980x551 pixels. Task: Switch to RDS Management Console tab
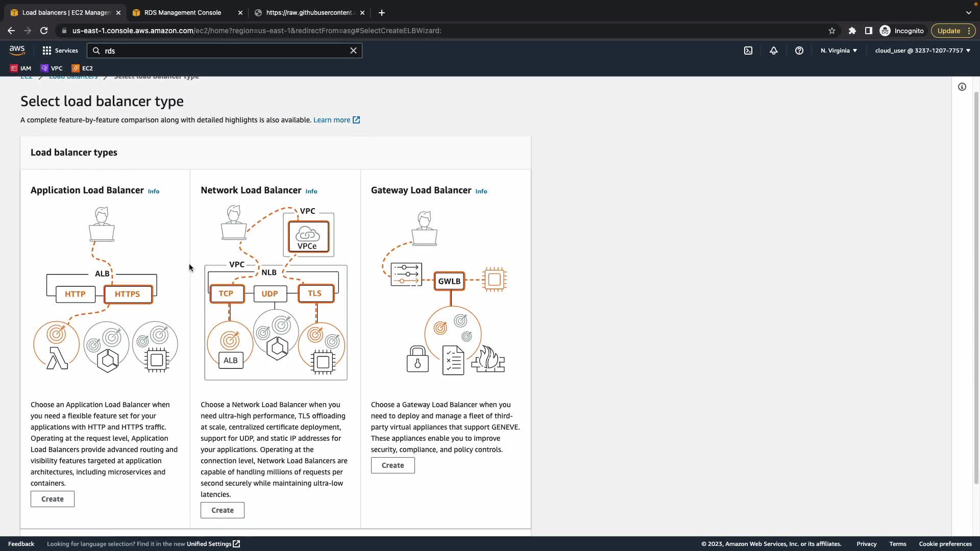(182, 12)
